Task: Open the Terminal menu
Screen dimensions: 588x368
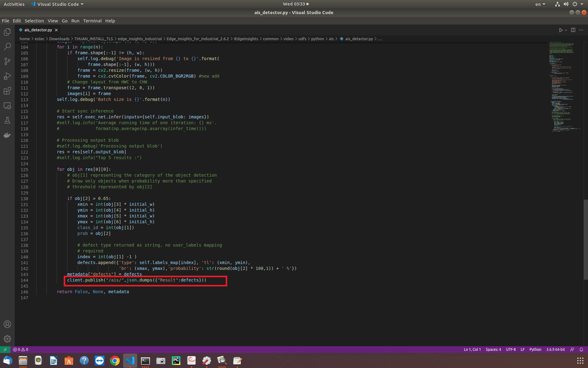Action: pyautogui.click(x=92, y=21)
